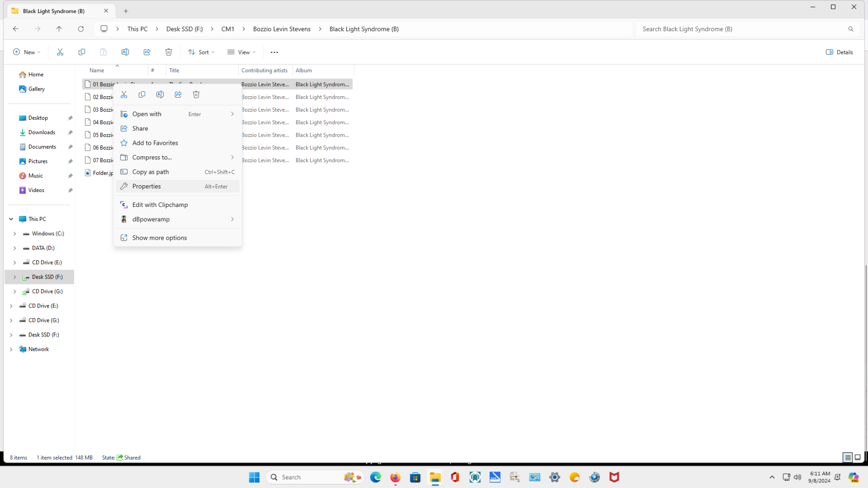Click the Share icon in the top toolbar
868x488 pixels.
pos(147,52)
